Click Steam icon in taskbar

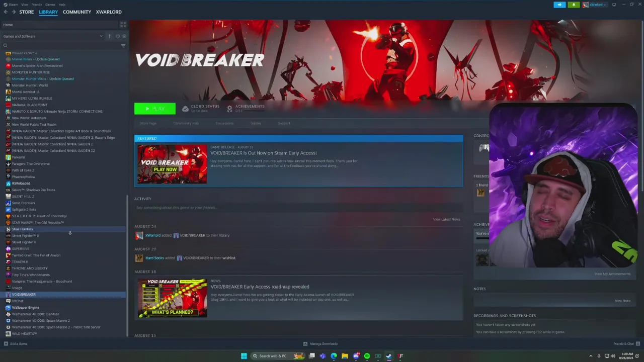(x=389, y=356)
